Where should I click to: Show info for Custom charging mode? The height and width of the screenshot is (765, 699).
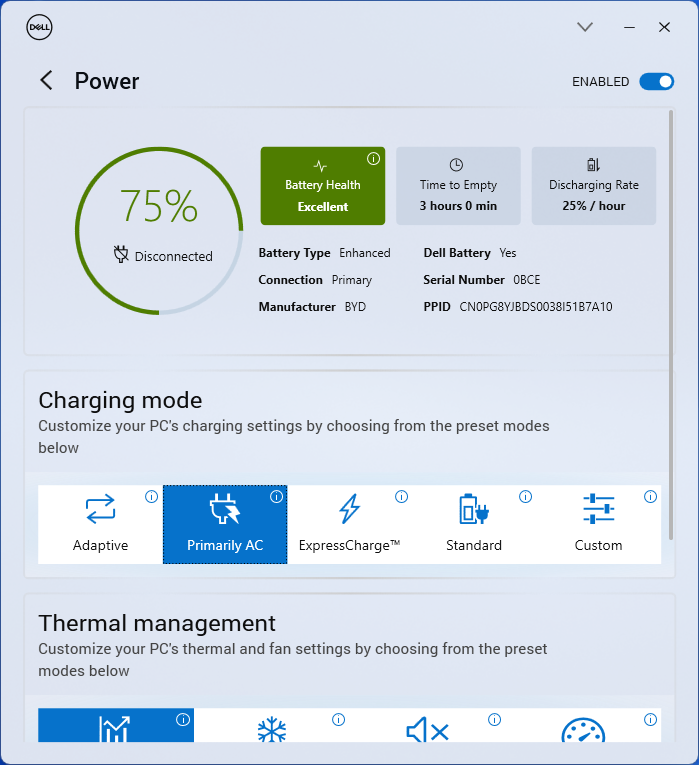pyautogui.click(x=650, y=497)
